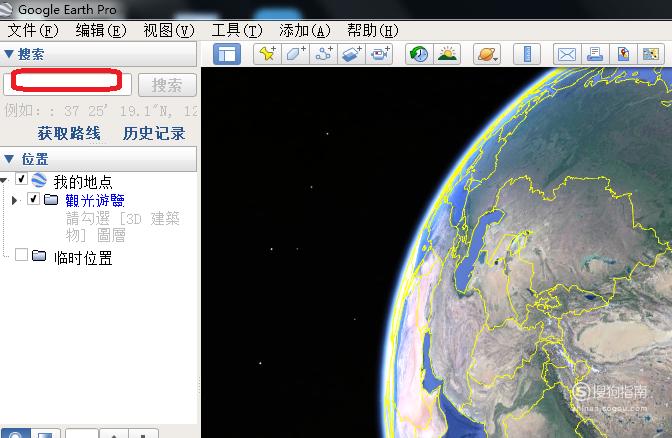Image resolution: width=672 pixels, height=438 pixels.
Task: Show the ruler measuring tool
Action: (527, 54)
